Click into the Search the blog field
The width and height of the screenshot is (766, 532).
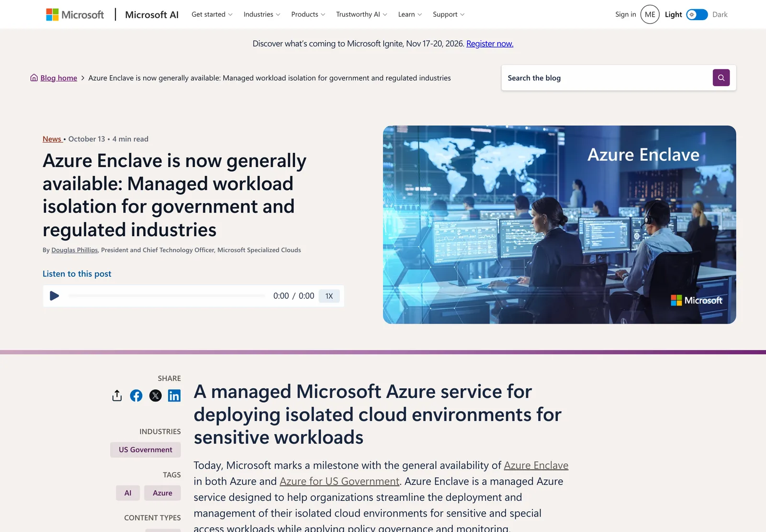point(607,78)
